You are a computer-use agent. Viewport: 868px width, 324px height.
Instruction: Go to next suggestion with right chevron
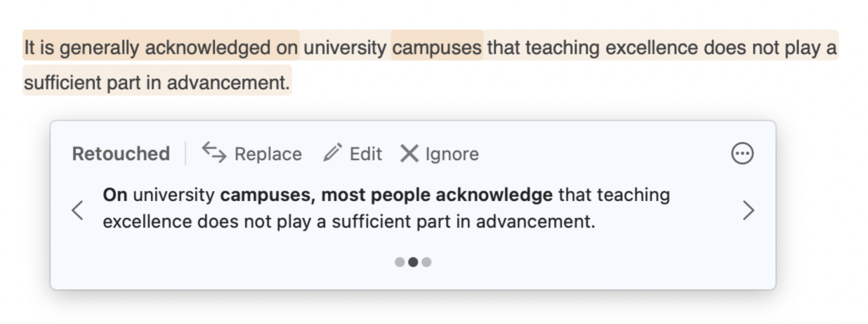pos(749,209)
